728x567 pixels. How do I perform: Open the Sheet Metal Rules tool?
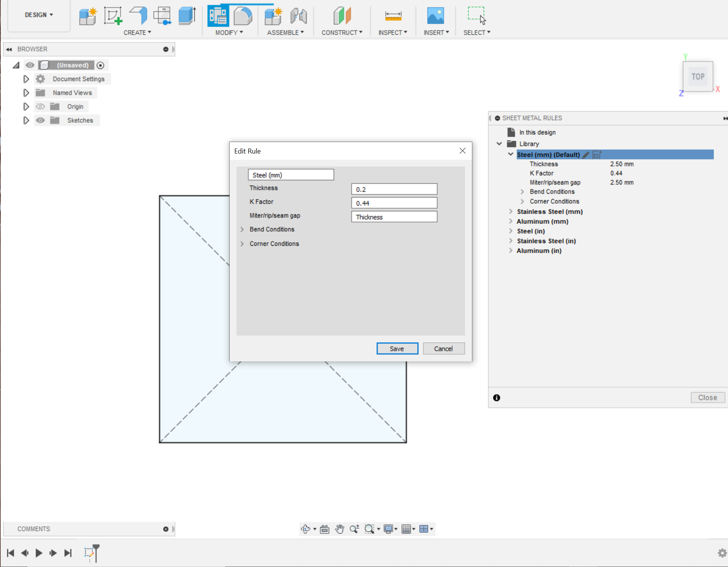217,16
